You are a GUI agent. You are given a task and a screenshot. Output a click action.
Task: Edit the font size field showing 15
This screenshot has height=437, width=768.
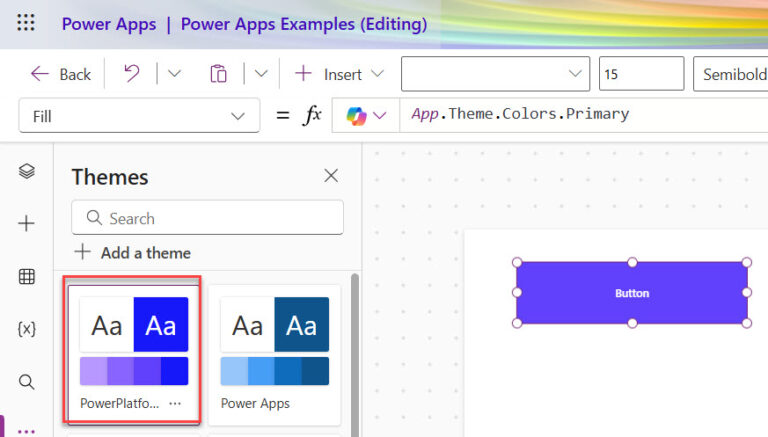click(x=641, y=74)
